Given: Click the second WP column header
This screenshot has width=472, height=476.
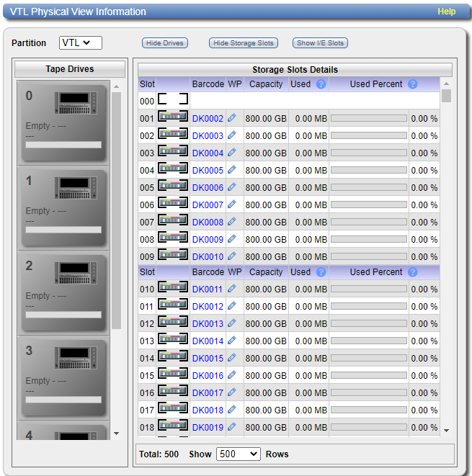Looking at the screenshot, I should [x=235, y=272].
